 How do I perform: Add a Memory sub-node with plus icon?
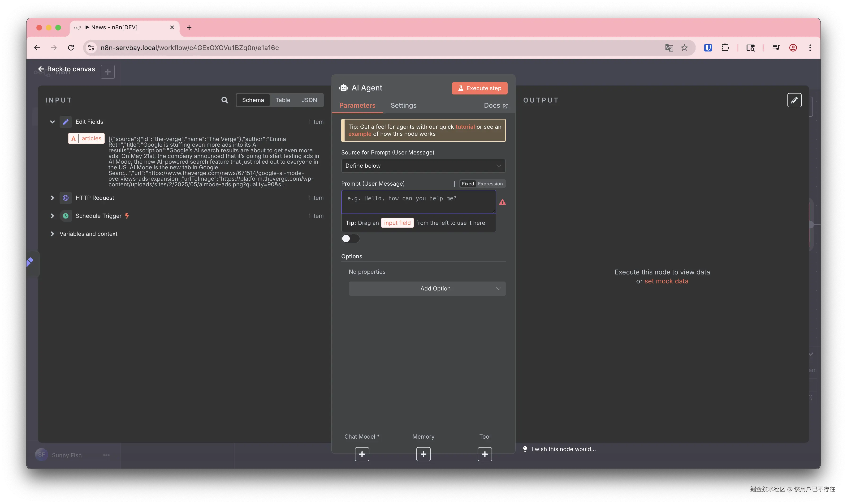click(x=423, y=454)
